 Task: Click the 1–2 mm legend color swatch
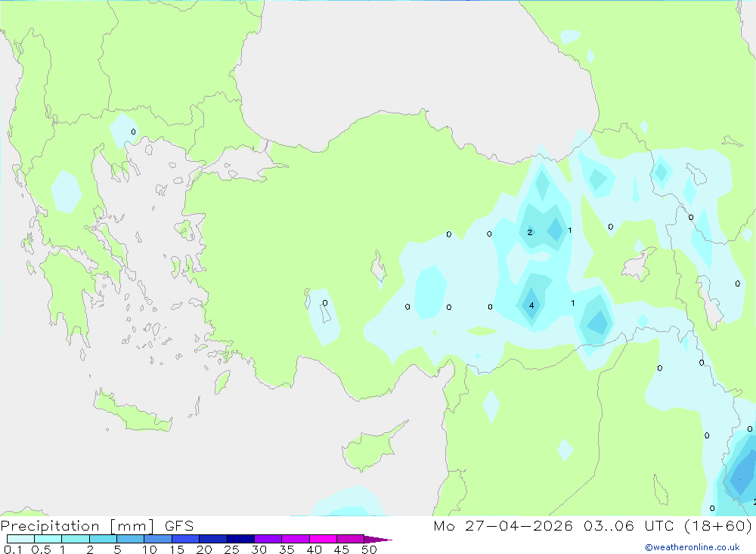tap(76, 539)
